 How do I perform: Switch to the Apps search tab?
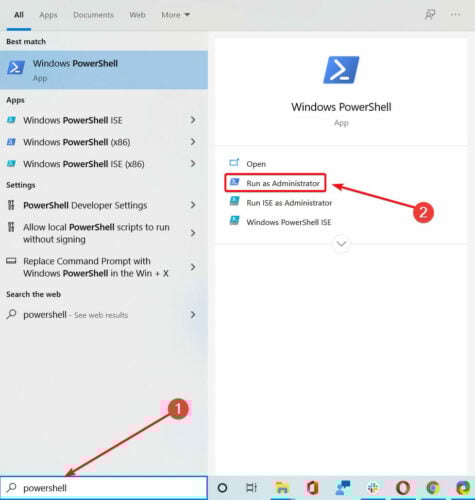tap(48, 15)
